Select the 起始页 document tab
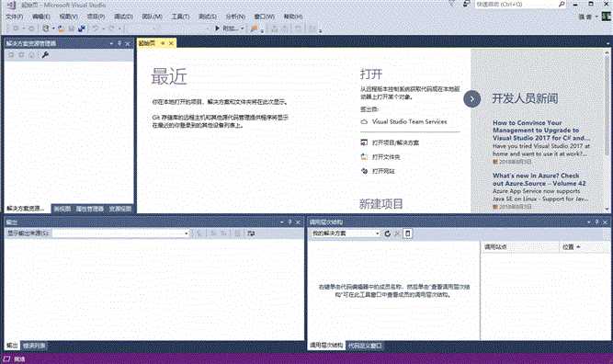This screenshot has height=364, width=613. [x=147, y=43]
